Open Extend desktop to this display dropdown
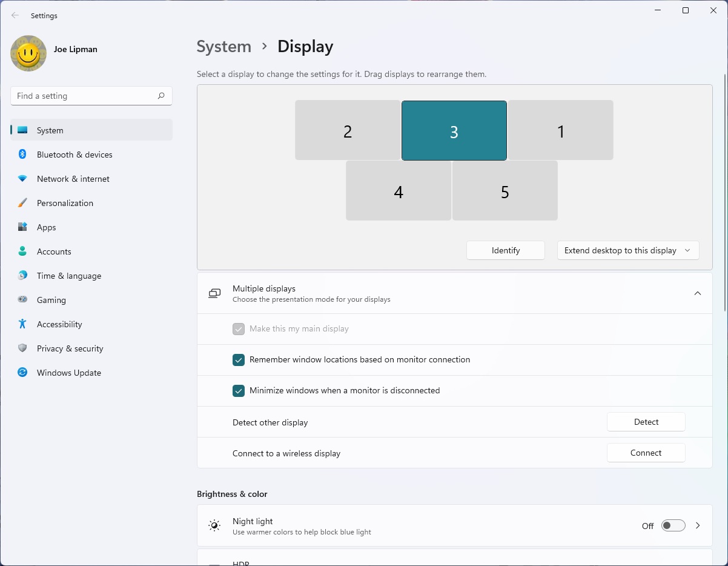The image size is (728, 566). pos(627,250)
